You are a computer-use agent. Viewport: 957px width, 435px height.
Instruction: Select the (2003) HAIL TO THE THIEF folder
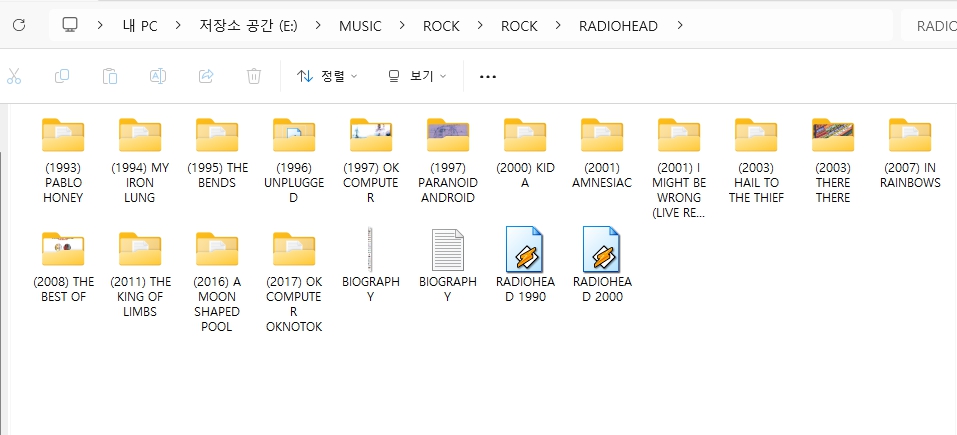click(x=756, y=162)
